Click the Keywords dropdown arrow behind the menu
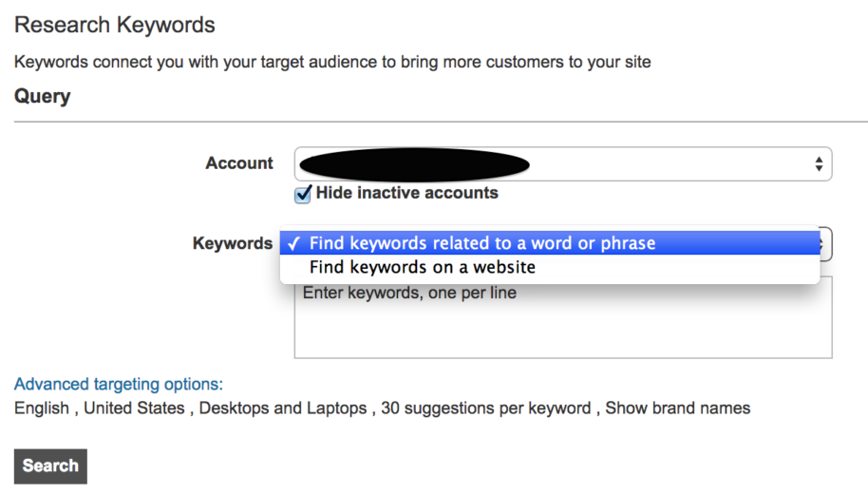This screenshot has width=868, height=494. 825,244
